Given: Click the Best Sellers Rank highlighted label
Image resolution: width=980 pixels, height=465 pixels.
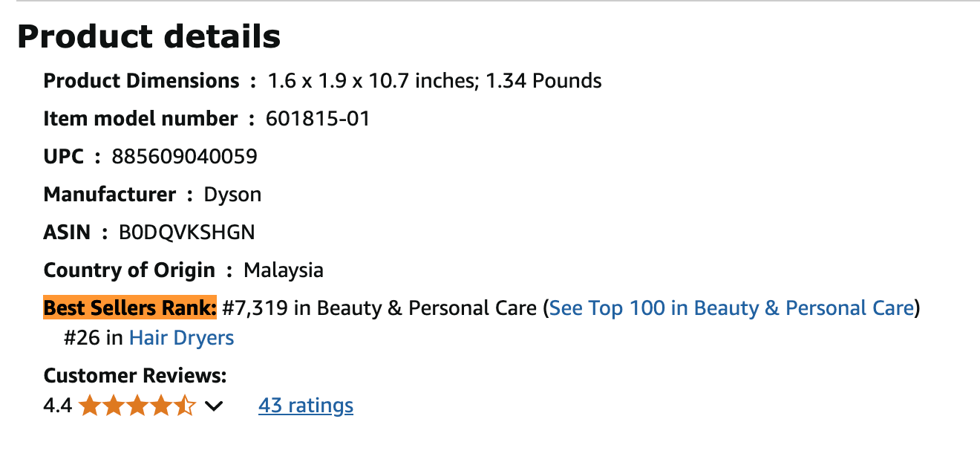Looking at the screenshot, I should point(129,308).
